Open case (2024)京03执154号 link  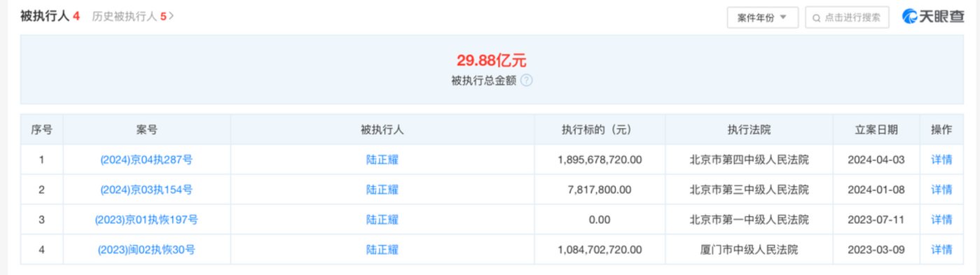point(146,190)
